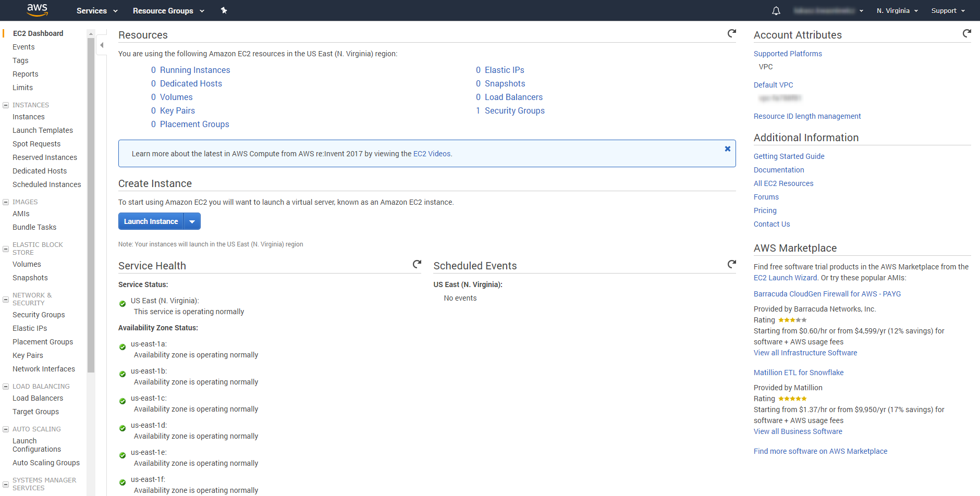Collapse the LOAD BALANCING section

(x=6, y=387)
